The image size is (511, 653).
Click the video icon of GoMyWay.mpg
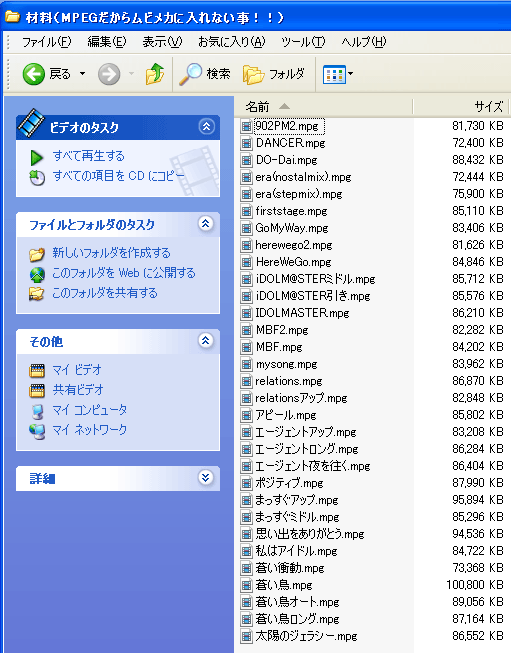coord(247,228)
